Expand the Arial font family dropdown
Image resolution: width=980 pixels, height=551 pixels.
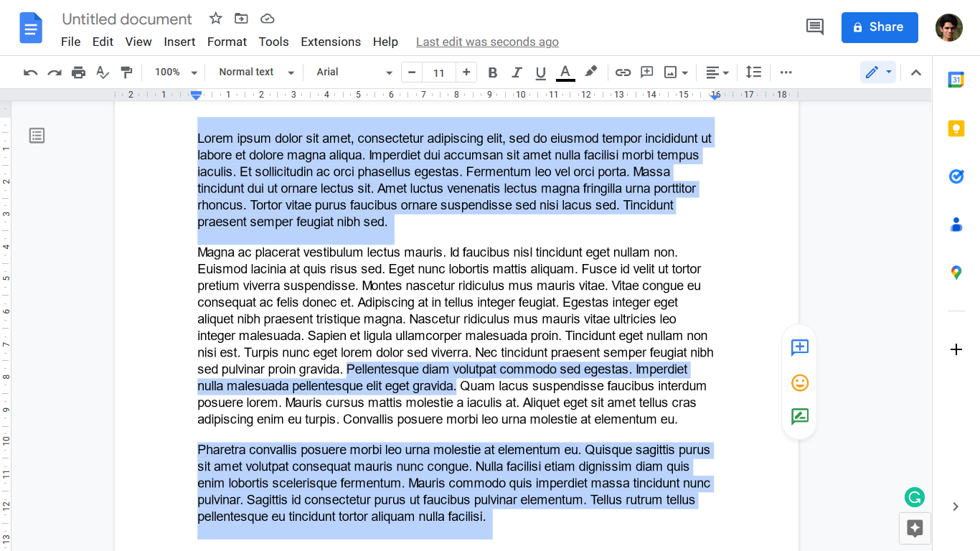[352, 72]
